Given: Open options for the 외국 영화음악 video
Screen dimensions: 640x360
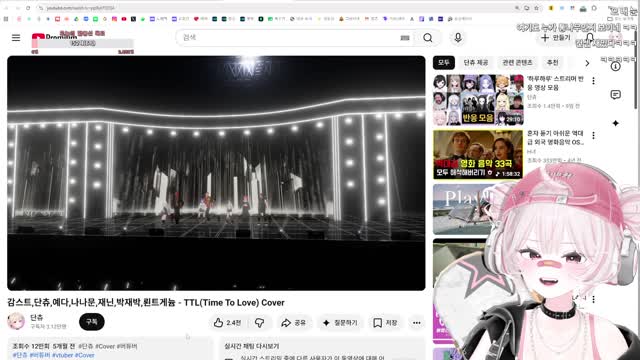Looking at the screenshot, I should tap(593, 135).
